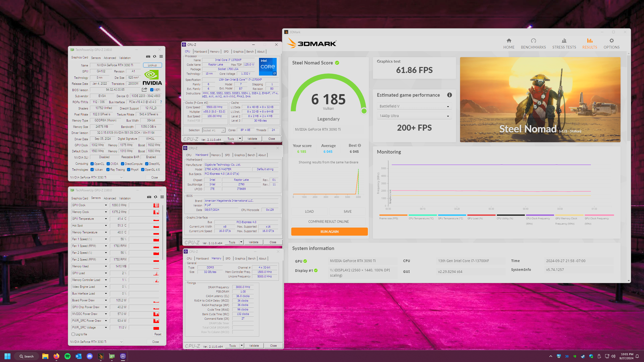The height and width of the screenshot is (362, 644).
Task: Open File Explorer from taskbar
Action: tap(45, 356)
